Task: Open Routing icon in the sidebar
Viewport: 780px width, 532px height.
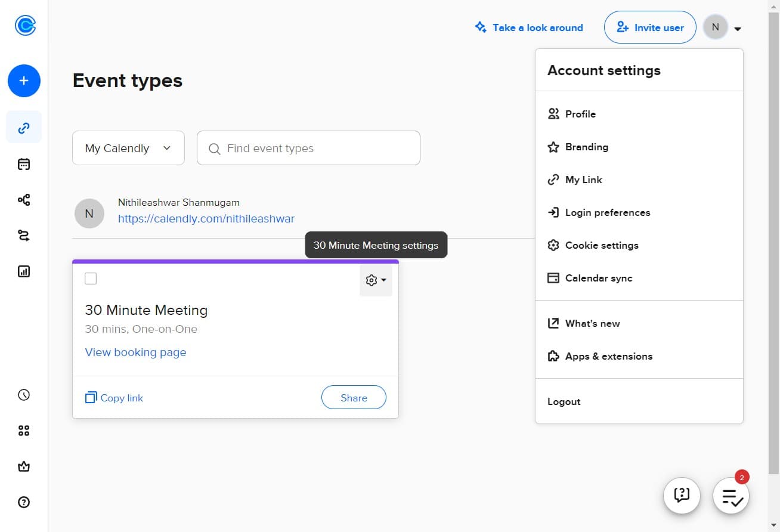Action: 24,236
